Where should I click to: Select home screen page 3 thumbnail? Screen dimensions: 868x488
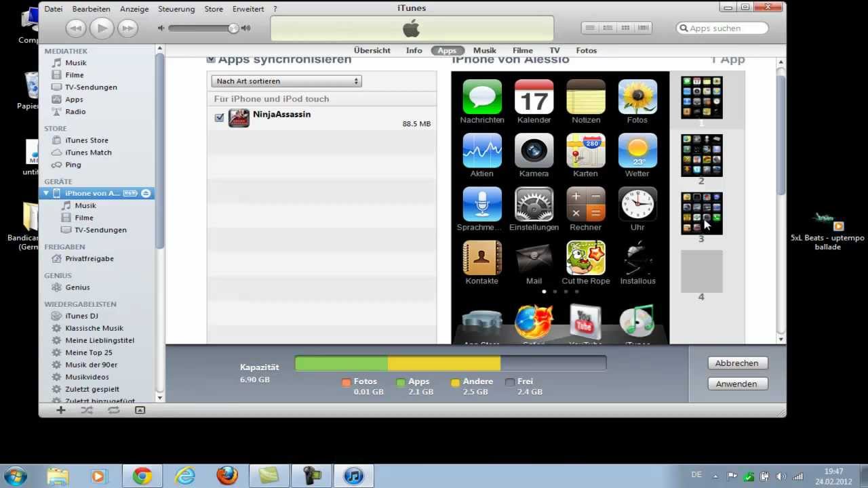(x=702, y=213)
